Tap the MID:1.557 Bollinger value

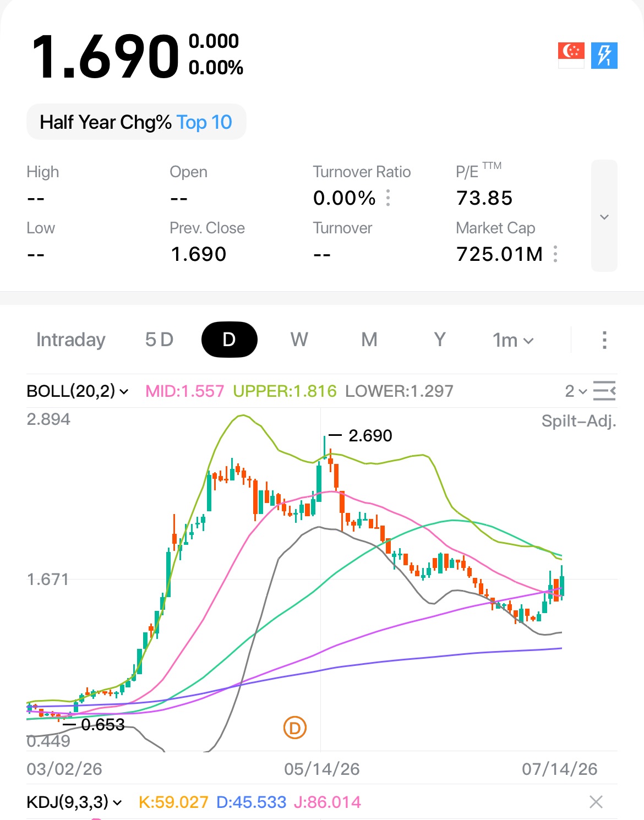(x=185, y=391)
